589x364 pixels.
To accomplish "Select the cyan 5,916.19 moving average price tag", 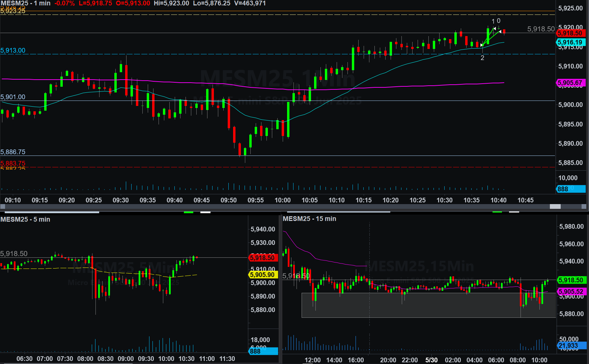I will tap(570, 42).
